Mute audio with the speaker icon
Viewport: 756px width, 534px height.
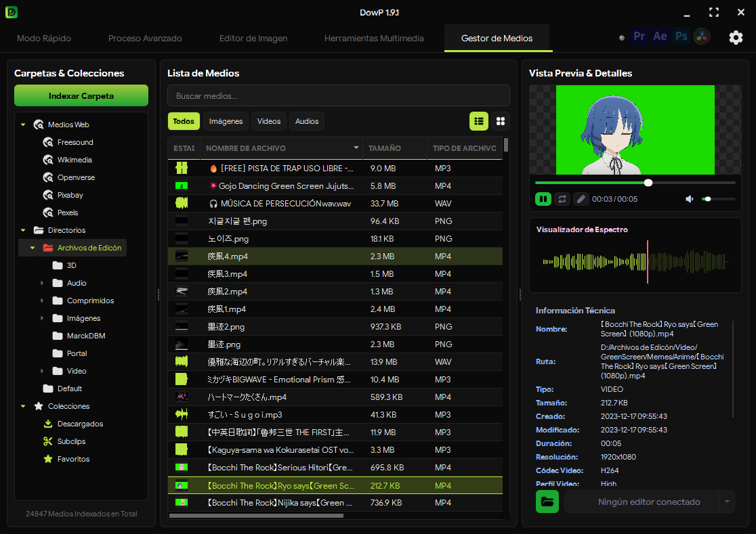pyautogui.click(x=690, y=199)
